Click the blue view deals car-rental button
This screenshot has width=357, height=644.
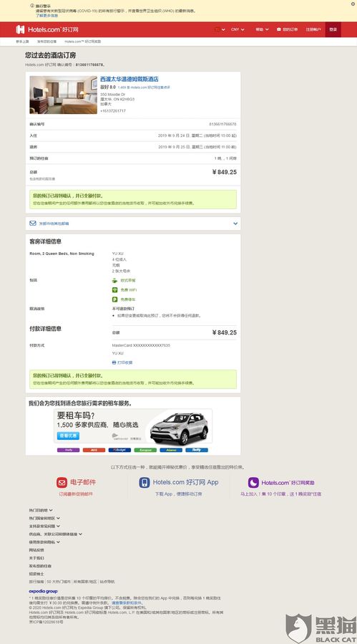68,436
